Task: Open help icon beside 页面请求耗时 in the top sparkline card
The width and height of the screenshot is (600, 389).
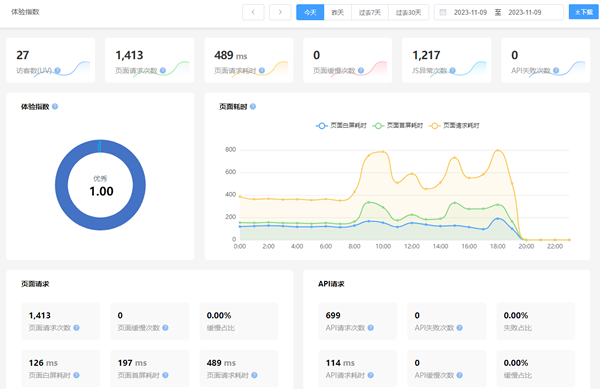Action: [262, 70]
